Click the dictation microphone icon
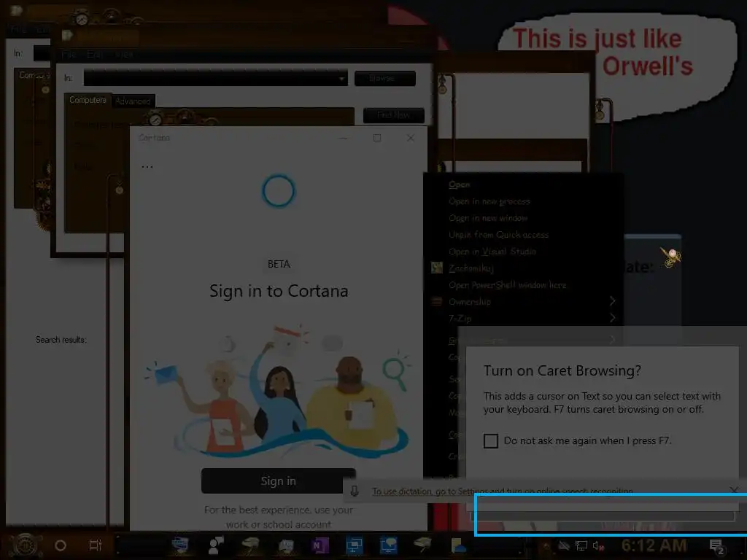Viewport: 747px width, 560px height. point(355,491)
